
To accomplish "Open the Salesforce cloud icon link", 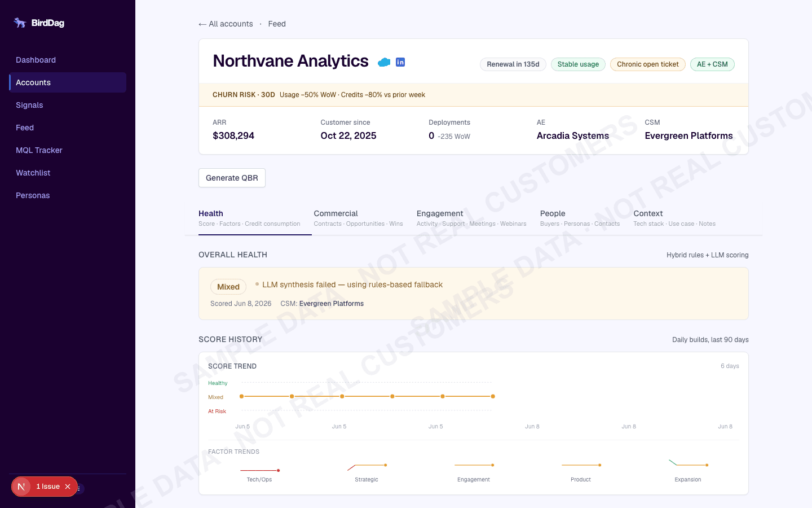I will [x=384, y=62].
